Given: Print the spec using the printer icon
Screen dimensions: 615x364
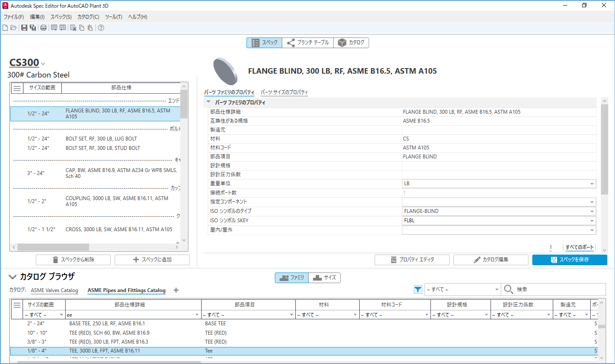Looking at the screenshot, I should coord(43,28).
